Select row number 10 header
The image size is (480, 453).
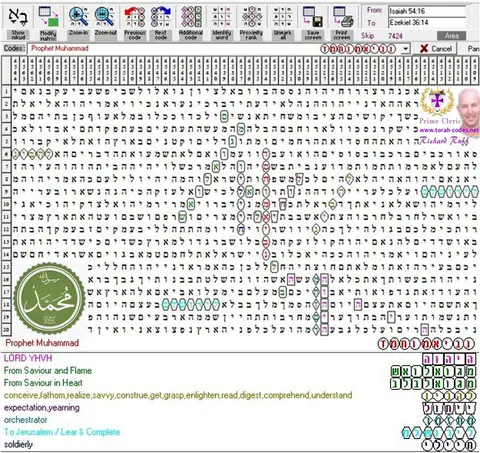click(6, 204)
